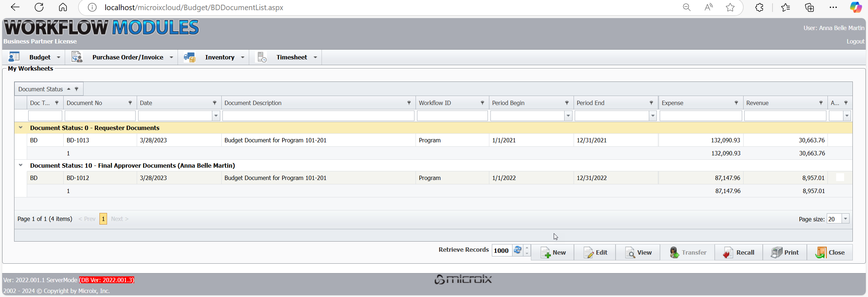Click the Logout link
This screenshot has height=297, width=868.
(855, 42)
